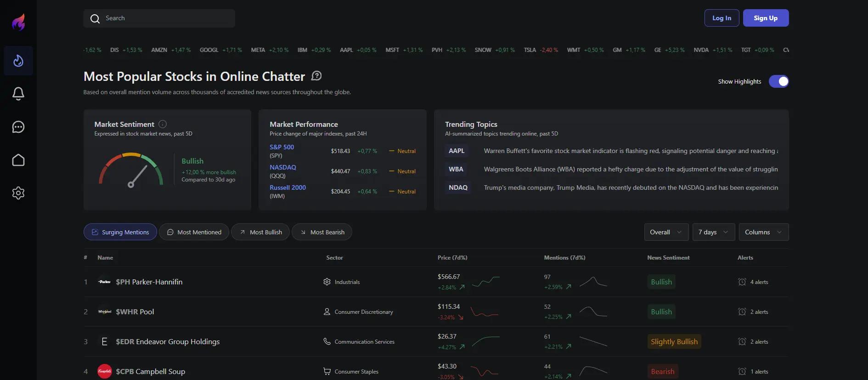This screenshot has height=380, width=868.
Task: Open the $PH Parker-Hannifin row name
Action: pos(149,282)
